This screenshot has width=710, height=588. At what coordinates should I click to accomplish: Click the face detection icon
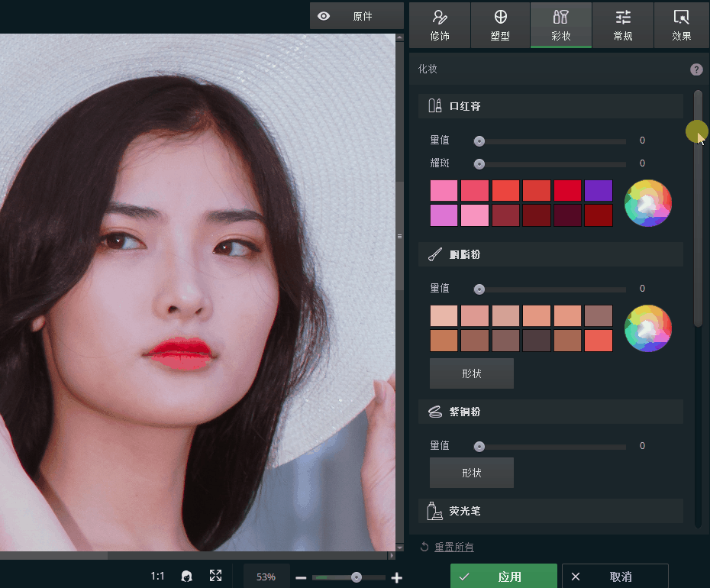point(186,577)
